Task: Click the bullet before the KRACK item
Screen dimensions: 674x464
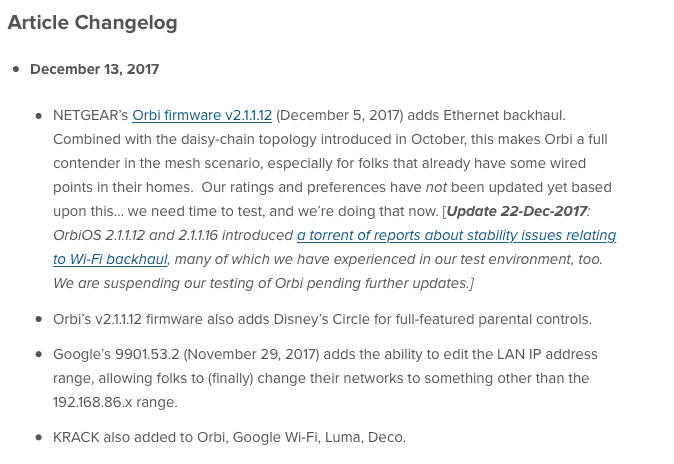Action: click(38, 437)
